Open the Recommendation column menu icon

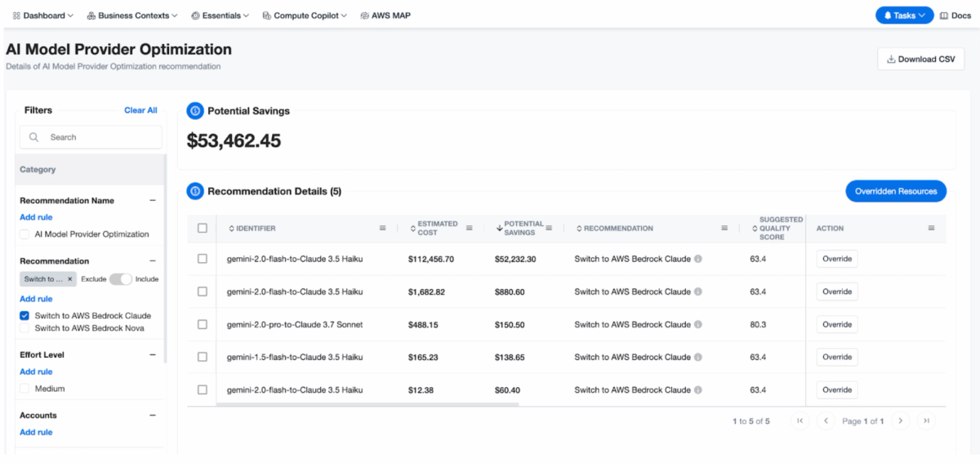pos(724,229)
